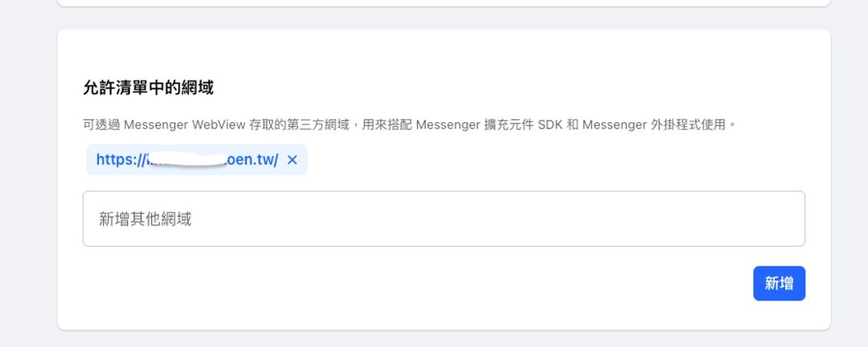The width and height of the screenshot is (868, 347).
Task: Click the white panel edge above the card
Action: point(444,2)
